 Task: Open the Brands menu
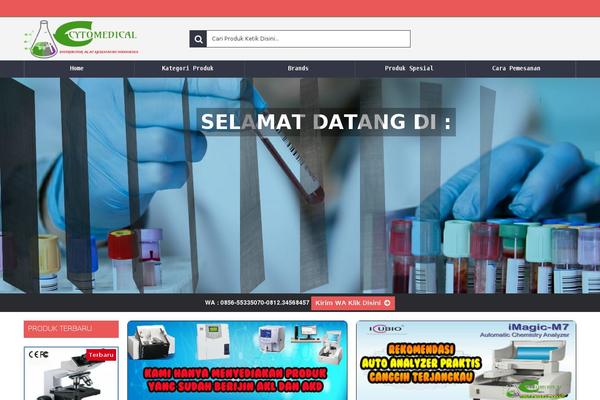(x=298, y=69)
